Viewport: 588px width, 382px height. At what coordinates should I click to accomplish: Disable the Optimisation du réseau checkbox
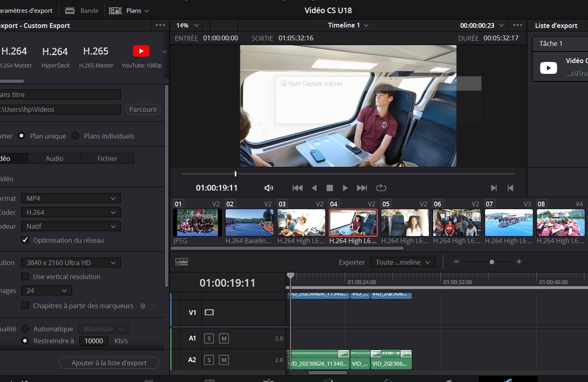25,240
